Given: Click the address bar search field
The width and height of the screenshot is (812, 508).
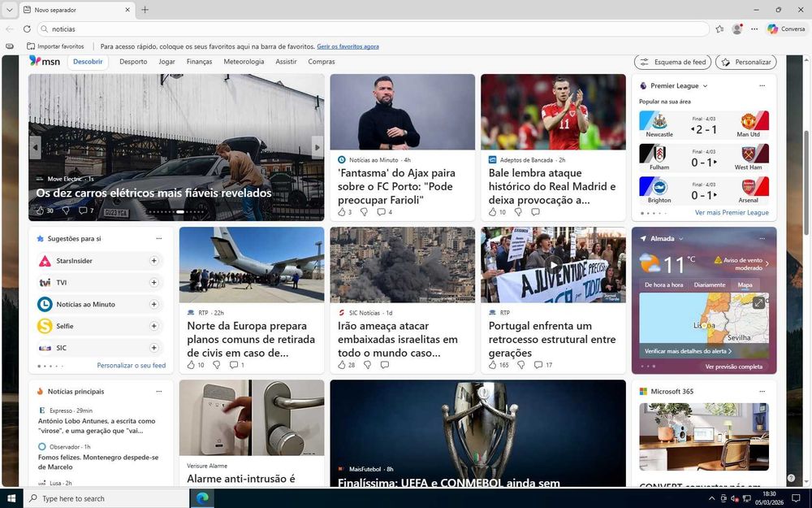Looking at the screenshot, I should [x=373, y=29].
